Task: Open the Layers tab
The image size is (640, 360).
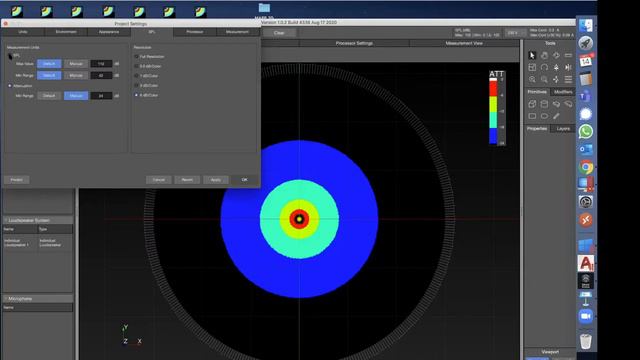Action: coord(563,129)
